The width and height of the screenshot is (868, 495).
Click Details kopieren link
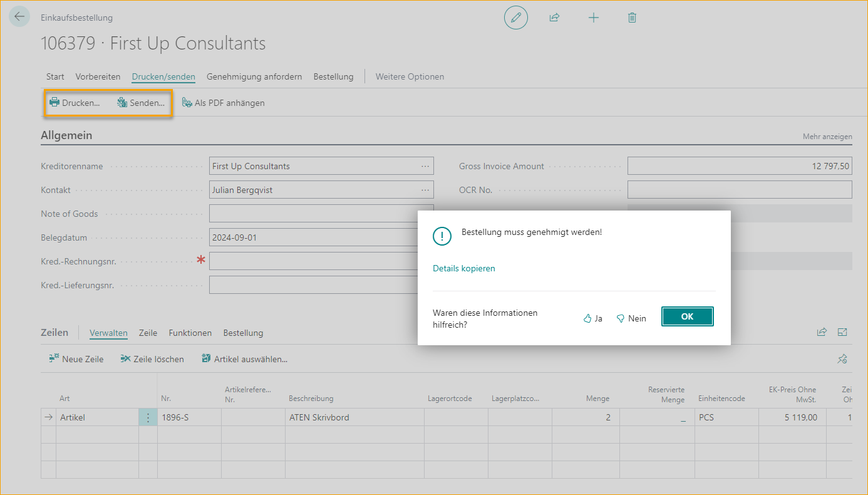pos(463,268)
